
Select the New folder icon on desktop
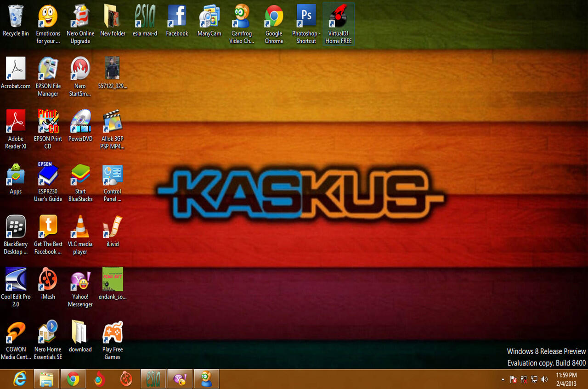[113, 21]
